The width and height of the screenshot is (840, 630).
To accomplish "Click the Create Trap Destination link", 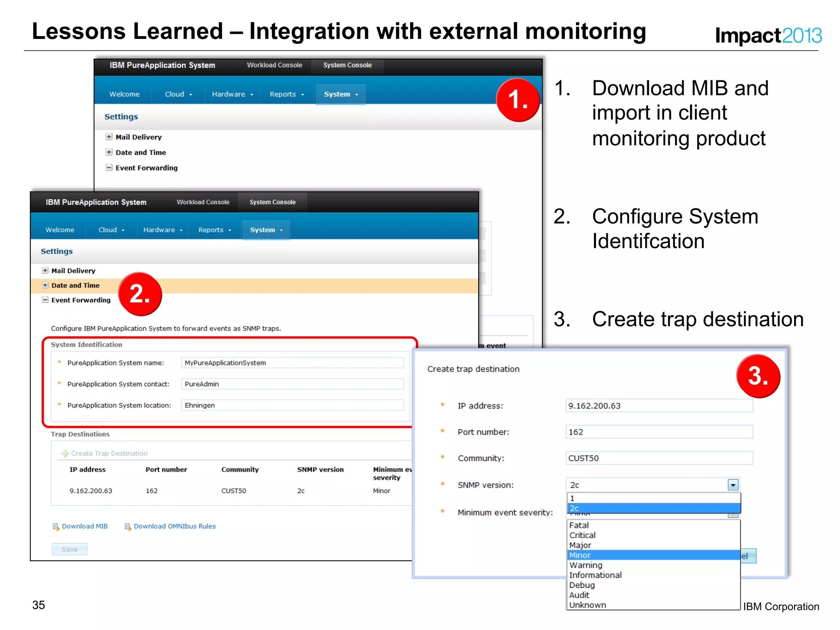I will point(110,453).
